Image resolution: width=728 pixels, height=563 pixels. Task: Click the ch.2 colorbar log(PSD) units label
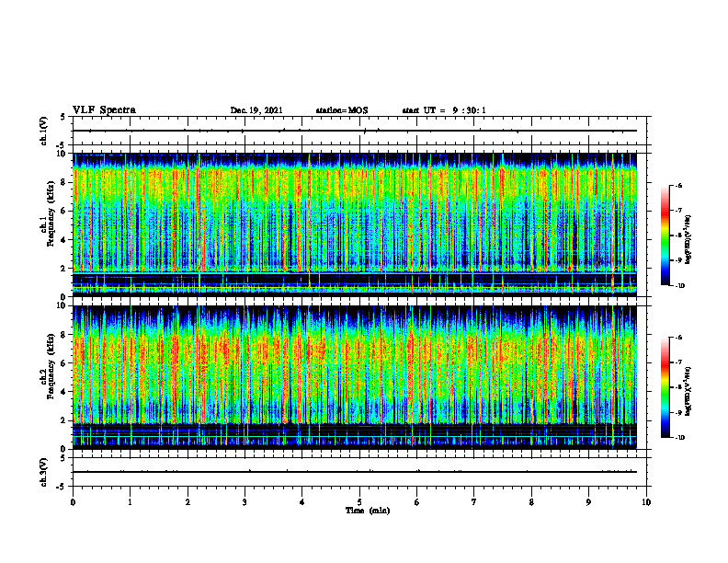[688, 391]
